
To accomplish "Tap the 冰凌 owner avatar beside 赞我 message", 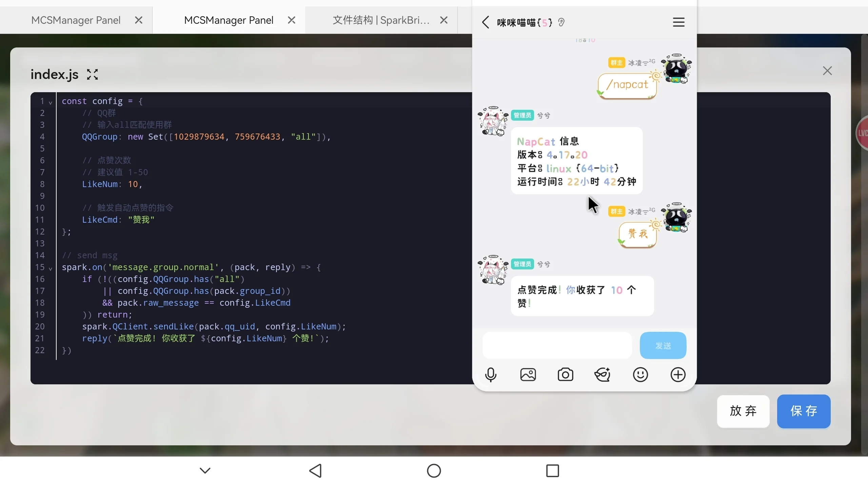I will [676, 217].
